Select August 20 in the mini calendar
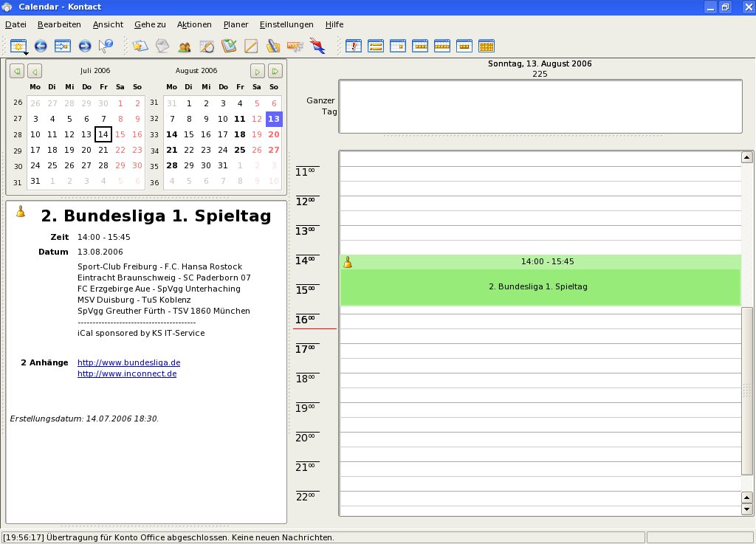 274,134
